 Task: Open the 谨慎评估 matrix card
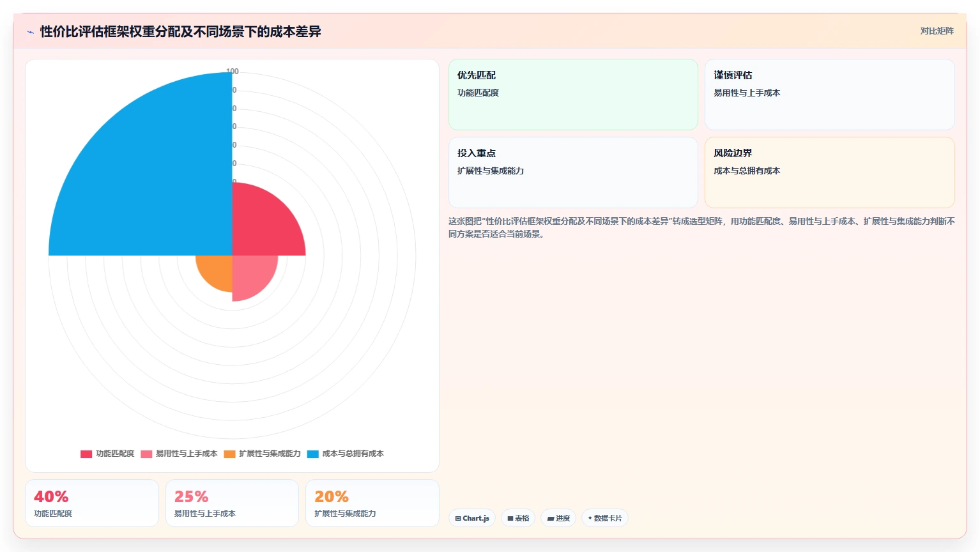click(x=830, y=95)
